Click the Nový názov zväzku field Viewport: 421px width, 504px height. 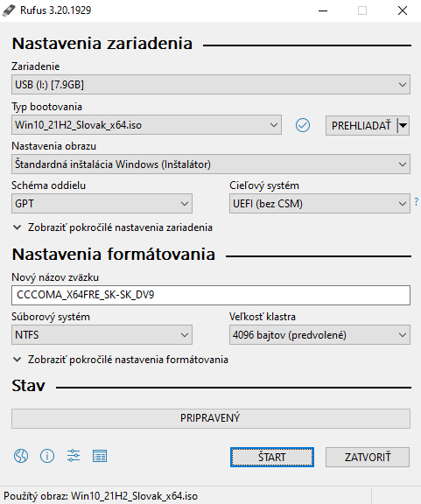pos(211,295)
